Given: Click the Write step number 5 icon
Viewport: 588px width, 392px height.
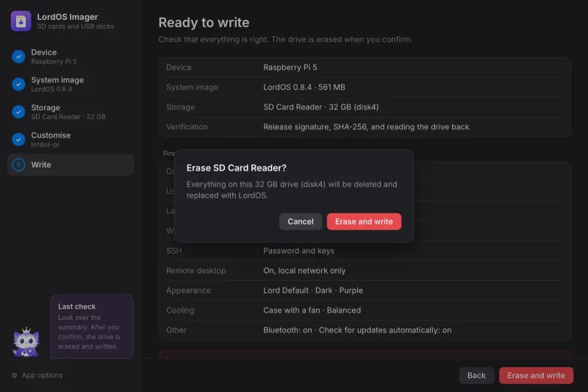Looking at the screenshot, I should (x=18, y=165).
